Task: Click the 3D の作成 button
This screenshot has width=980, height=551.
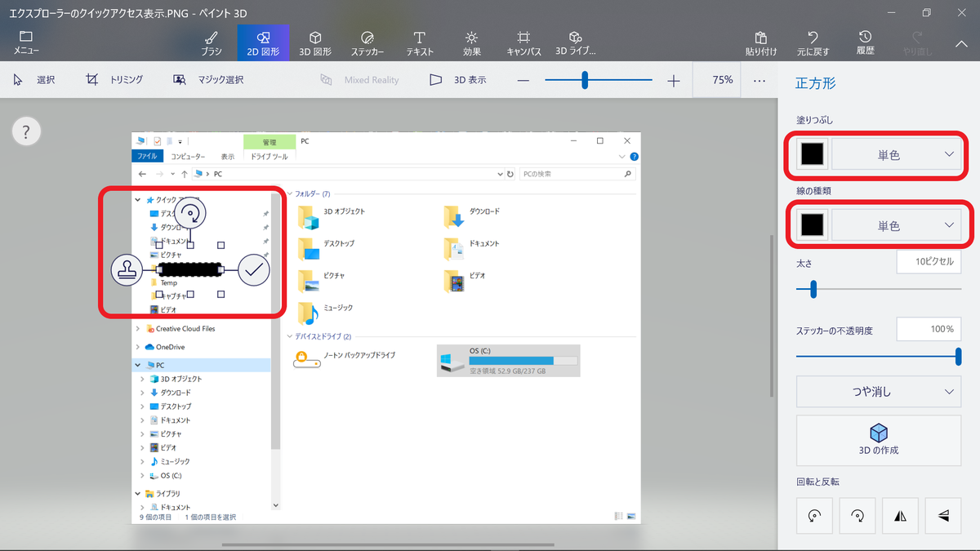Action: pyautogui.click(x=879, y=439)
